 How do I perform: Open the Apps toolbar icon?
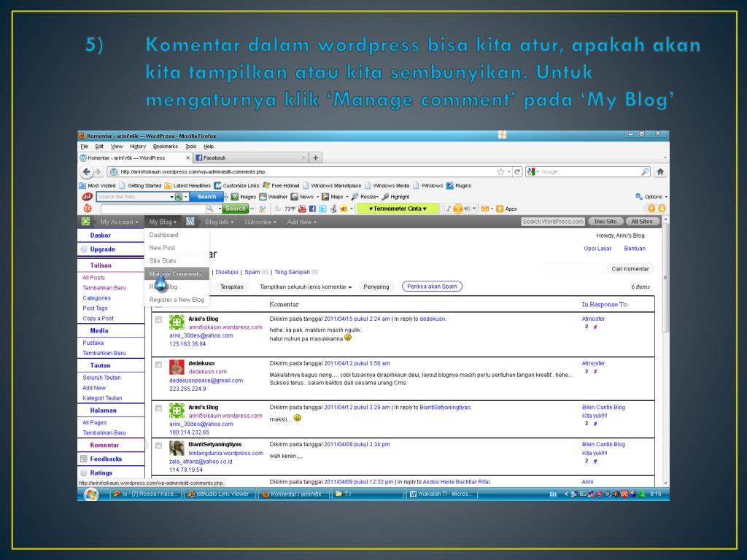[x=506, y=209]
